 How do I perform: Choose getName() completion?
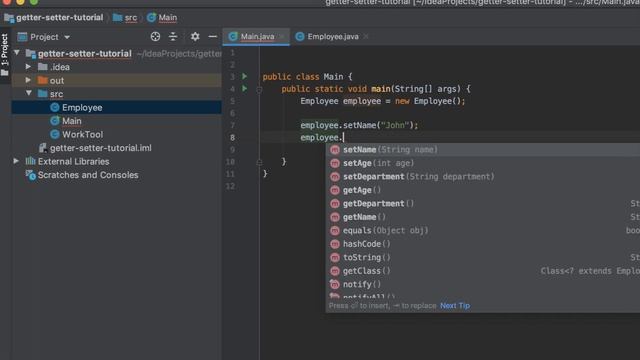pyautogui.click(x=483, y=217)
